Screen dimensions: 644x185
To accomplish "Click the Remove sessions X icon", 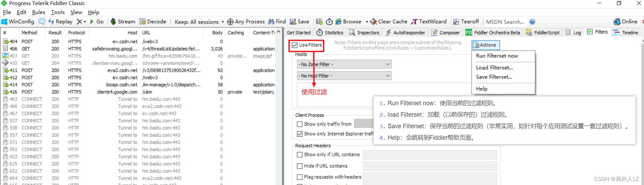I will (x=79, y=22).
